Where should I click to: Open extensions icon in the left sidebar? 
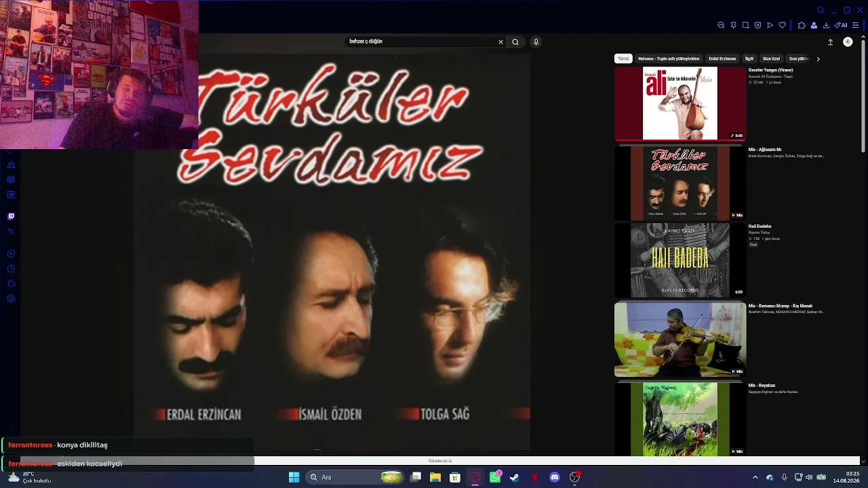click(11, 284)
